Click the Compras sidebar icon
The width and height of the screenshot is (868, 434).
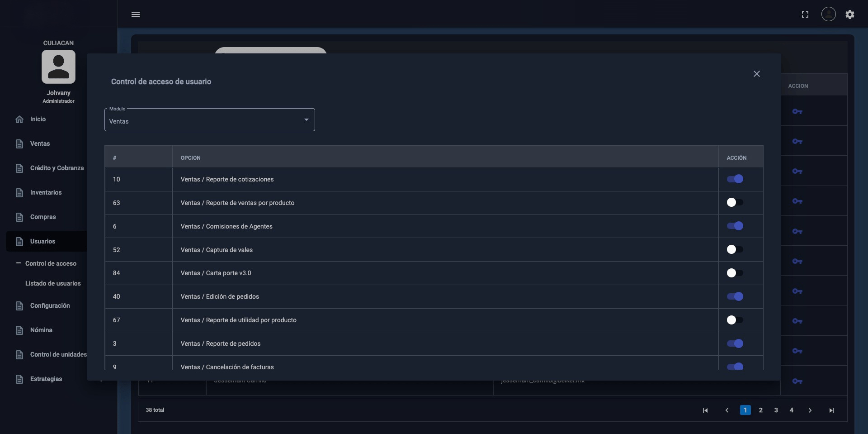click(x=19, y=217)
